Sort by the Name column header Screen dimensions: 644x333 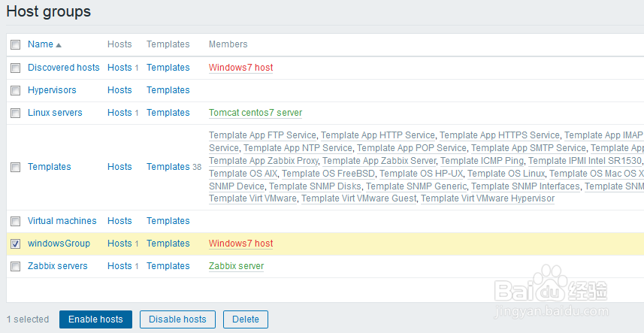41,44
